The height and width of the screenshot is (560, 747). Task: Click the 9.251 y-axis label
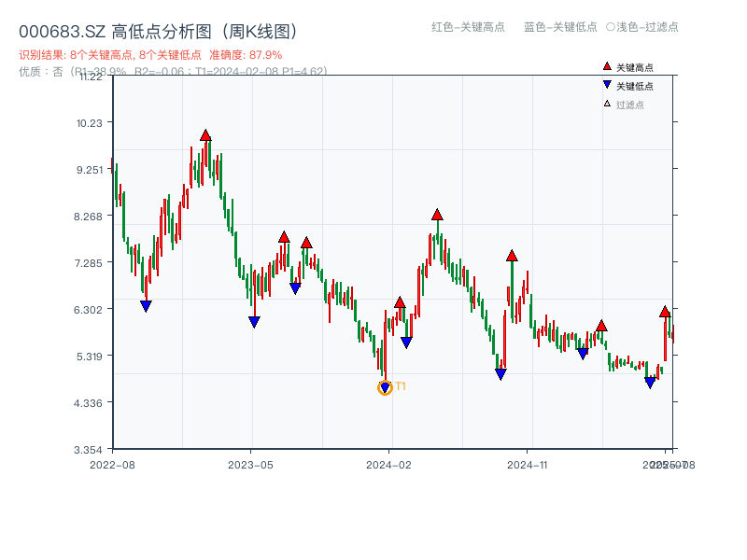click(90, 170)
